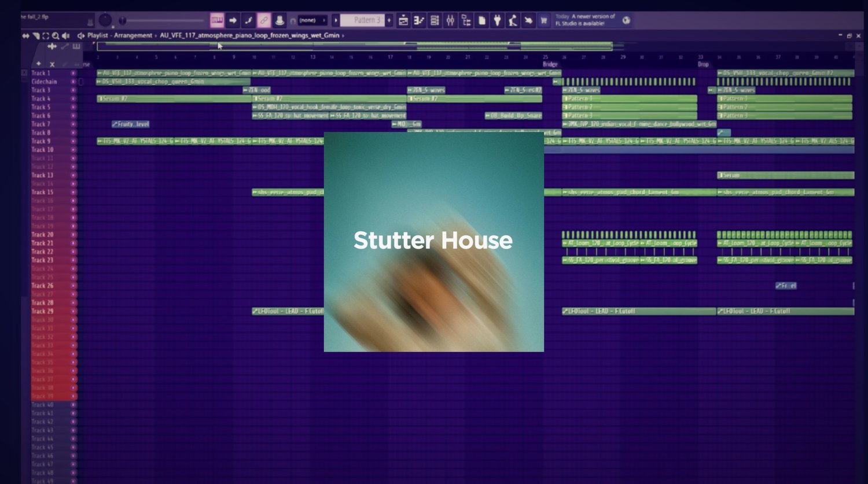868x484 pixels.
Task: Open the playlist magnet snap icon
Action: [36, 35]
